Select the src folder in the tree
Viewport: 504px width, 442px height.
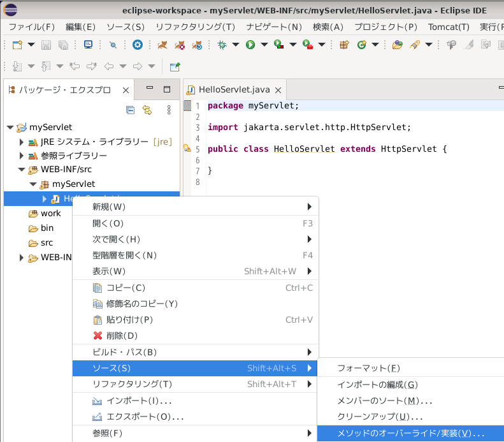point(41,243)
